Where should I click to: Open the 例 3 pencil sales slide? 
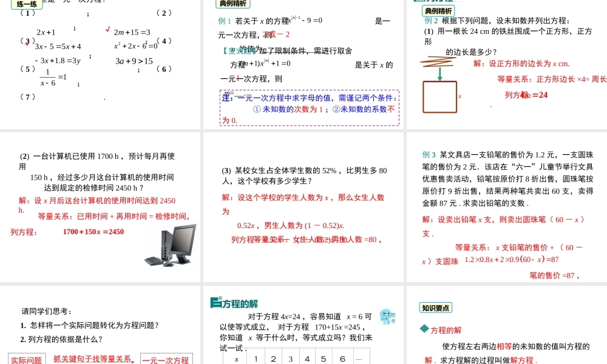507,207
